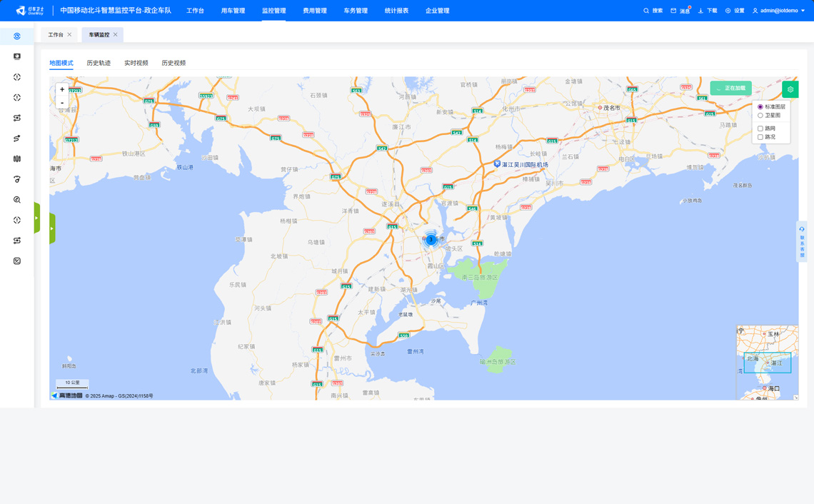This screenshot has width=814, height=504.
Task: Enable the 路网 road network checkbox
Action: point(760,128)
